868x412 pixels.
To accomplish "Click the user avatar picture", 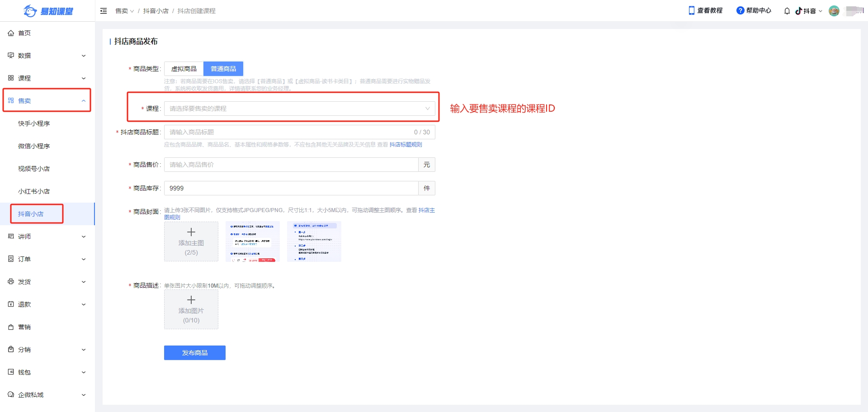I will pos(834,11).
